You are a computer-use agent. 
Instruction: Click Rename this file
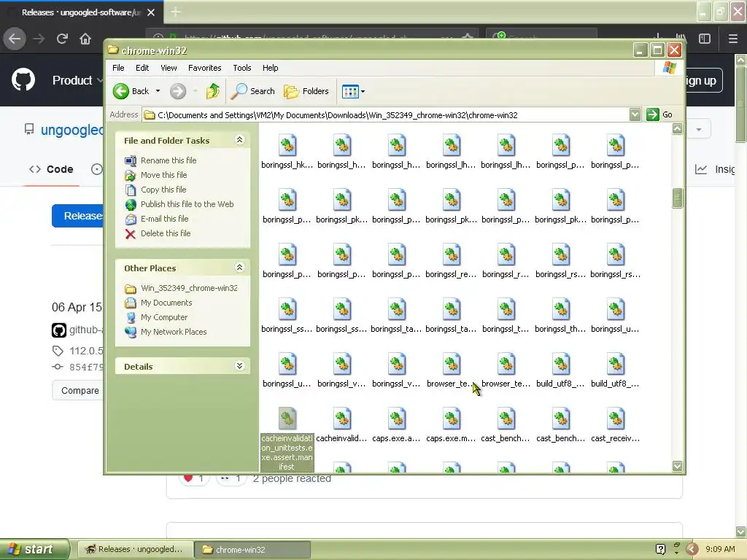[x=169, y=160]
